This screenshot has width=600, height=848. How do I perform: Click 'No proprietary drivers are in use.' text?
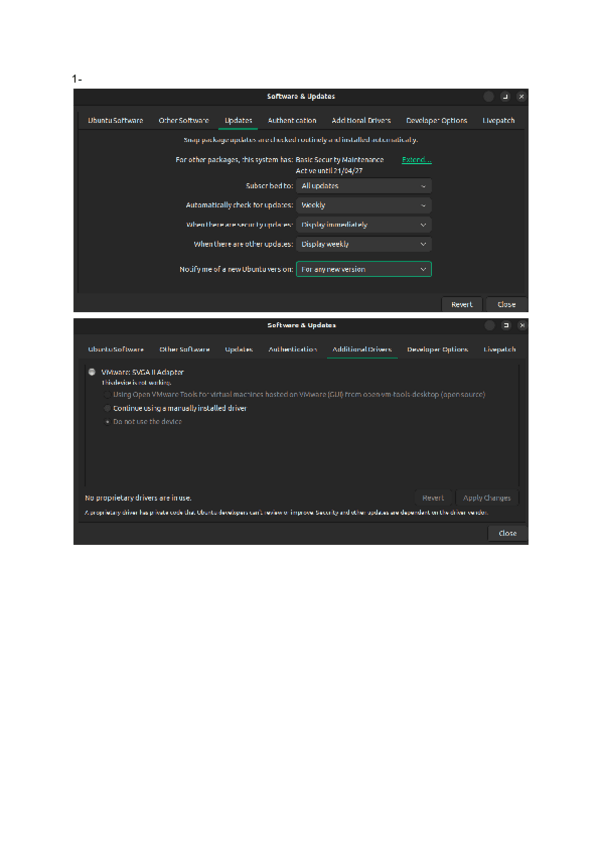click(x=138, y=498)
